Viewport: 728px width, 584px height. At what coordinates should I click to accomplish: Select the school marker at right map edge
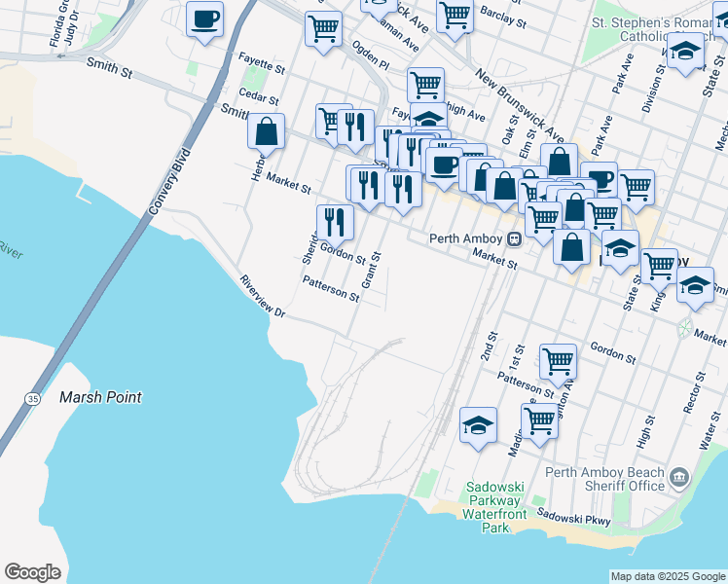695,285
